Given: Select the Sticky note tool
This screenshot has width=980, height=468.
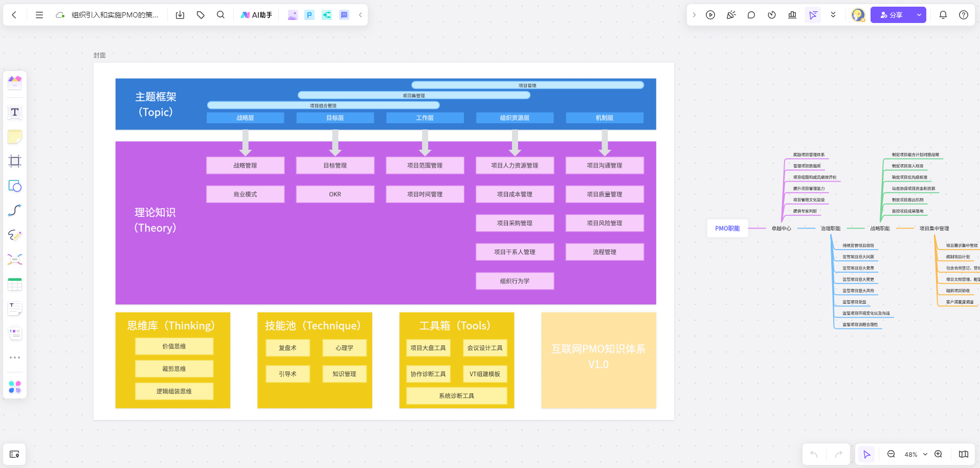Looking at the screenshot, I should pyautogui.click(x=15, y=137).
